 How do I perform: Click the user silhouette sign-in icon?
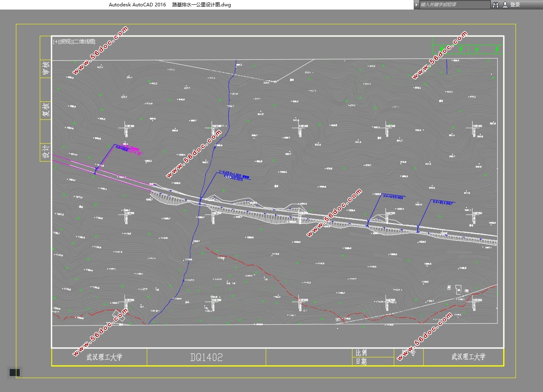click(x=505, y=5)
